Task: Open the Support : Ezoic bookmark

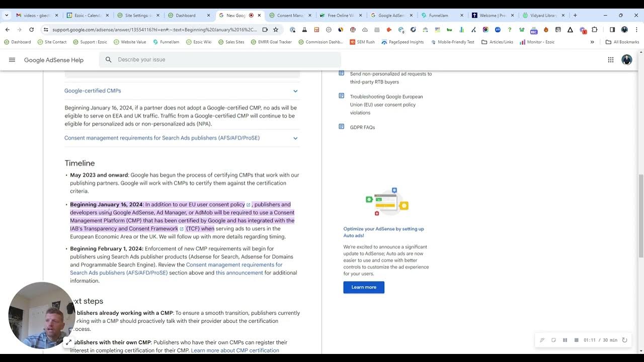Action: tap(90, 42)
